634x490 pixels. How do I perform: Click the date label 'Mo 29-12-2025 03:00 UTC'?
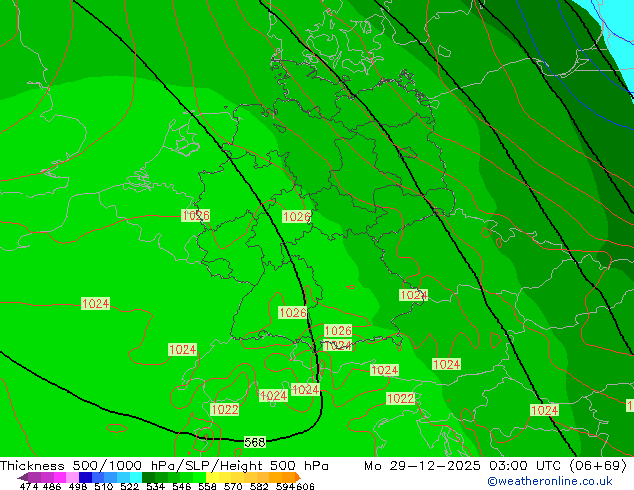464,466
